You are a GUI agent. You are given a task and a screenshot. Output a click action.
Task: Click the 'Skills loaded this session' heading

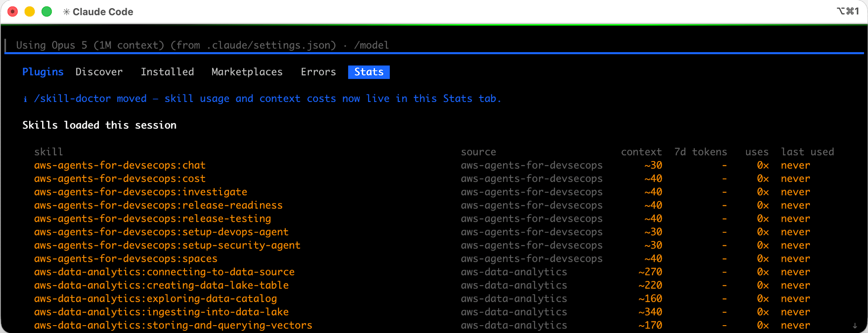(99, 125)
